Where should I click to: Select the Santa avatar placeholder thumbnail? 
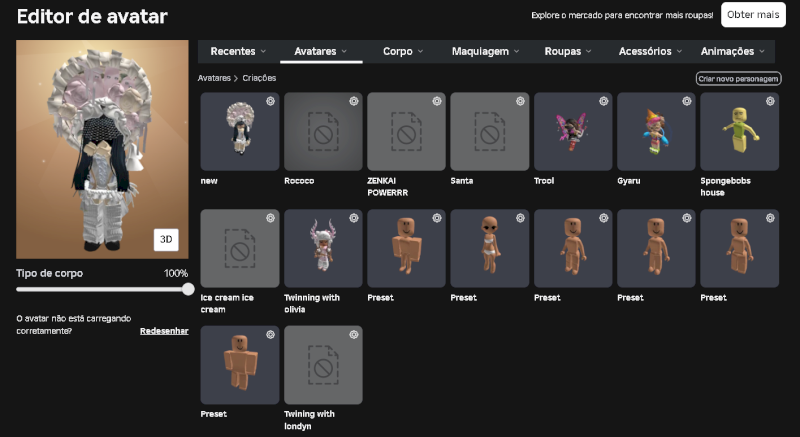[x=489, y=132]
